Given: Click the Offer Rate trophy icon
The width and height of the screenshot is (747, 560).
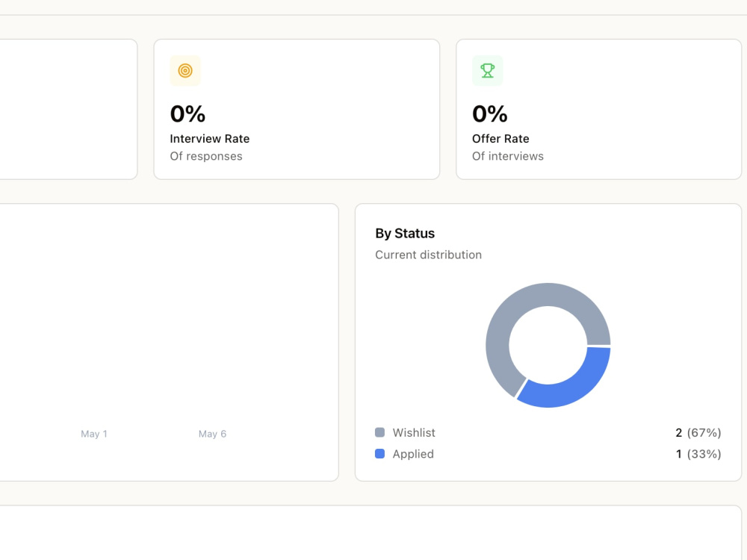Looking at the screenshot, I should (x=487, y=70).
